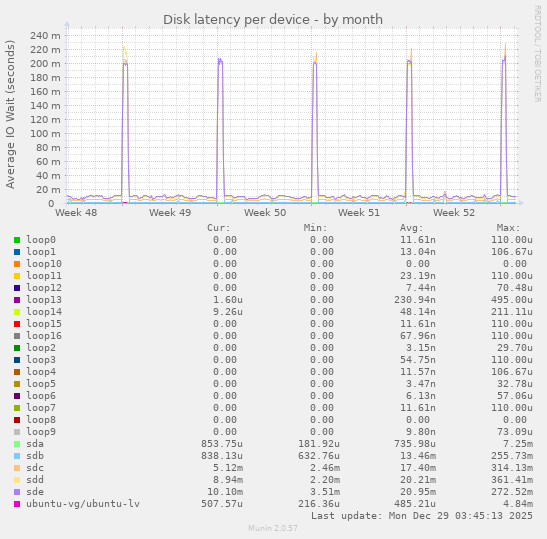Image resolution: width=547 pixels, height=539 pixels.
Task: Select the graph title 'Disk latency per device - by month'
Action: coord(273,20)
